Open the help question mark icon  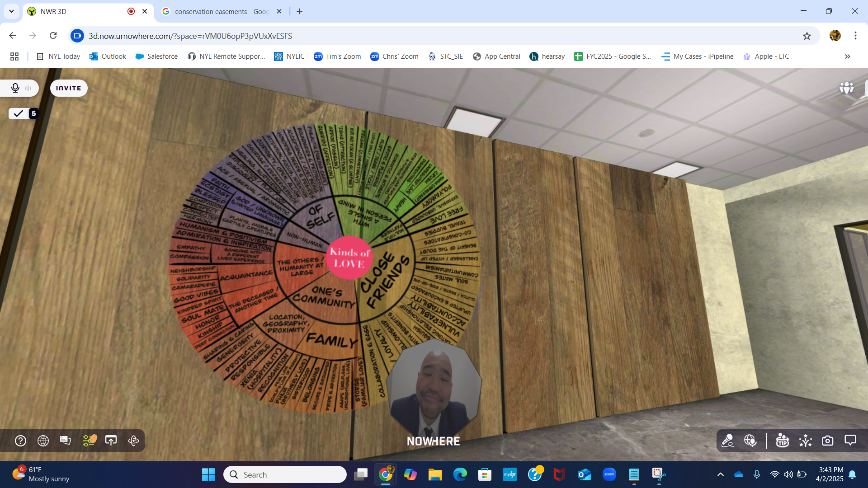point(20,441)
